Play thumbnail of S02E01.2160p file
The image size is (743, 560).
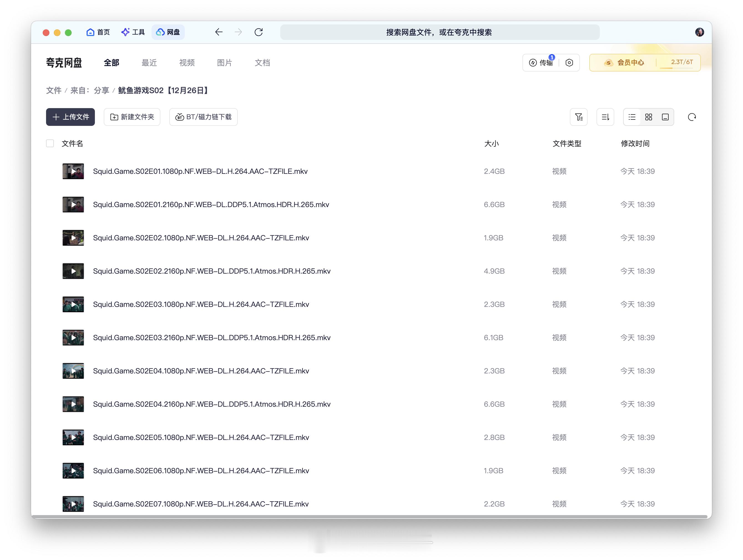[x=73, y=205]
